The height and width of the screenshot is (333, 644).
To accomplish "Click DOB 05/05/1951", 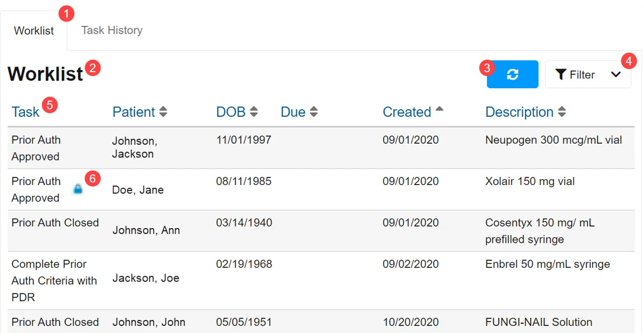I will click(x=244, y=322).
